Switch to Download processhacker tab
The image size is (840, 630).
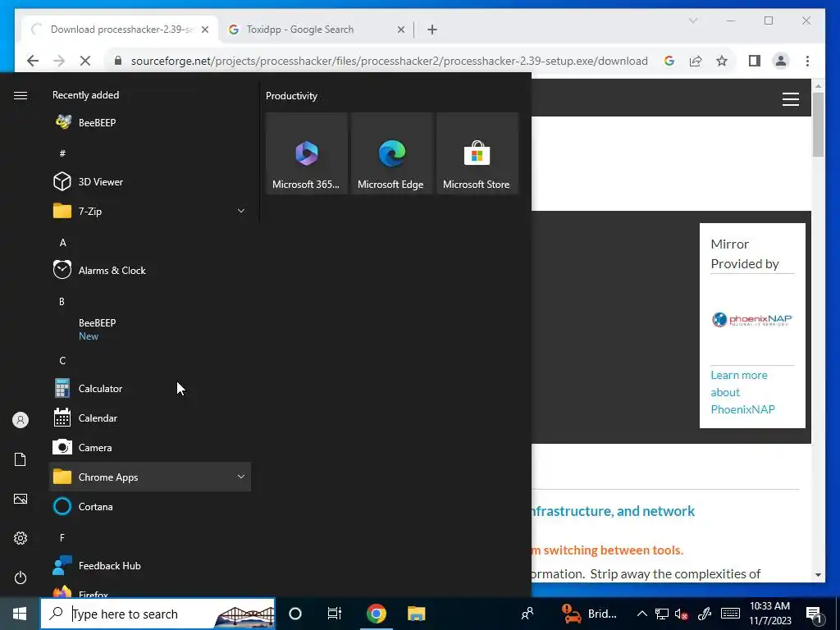(x=121, y=30)
